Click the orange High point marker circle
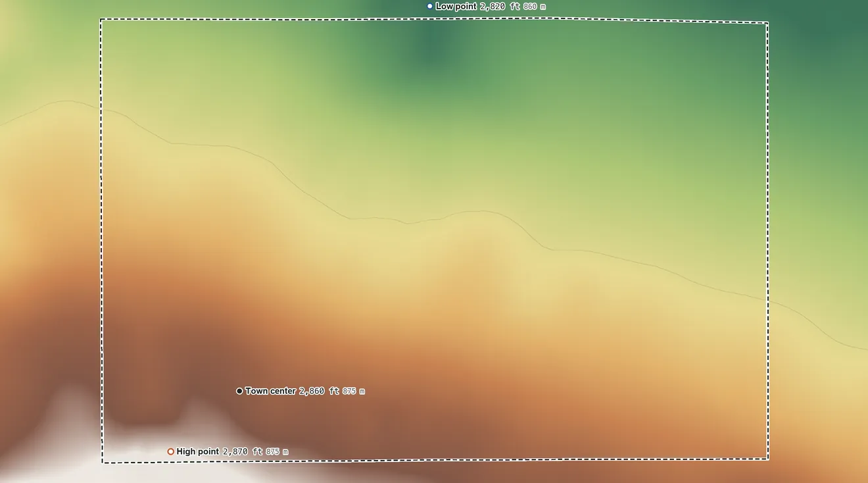 pos(171,451)
